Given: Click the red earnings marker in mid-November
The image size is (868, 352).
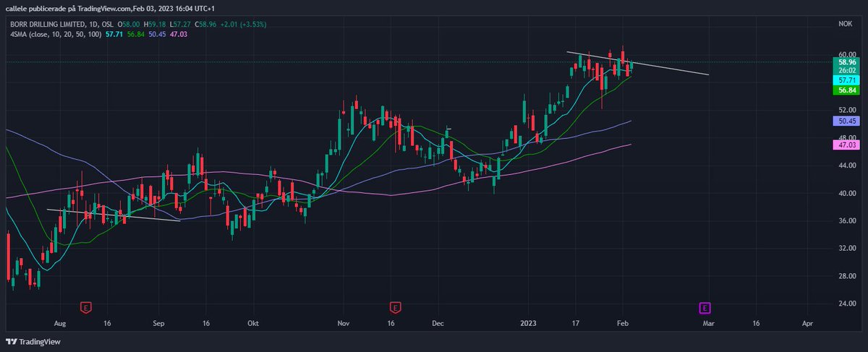Looking at the screenshot, I should (x=394, y=308).
